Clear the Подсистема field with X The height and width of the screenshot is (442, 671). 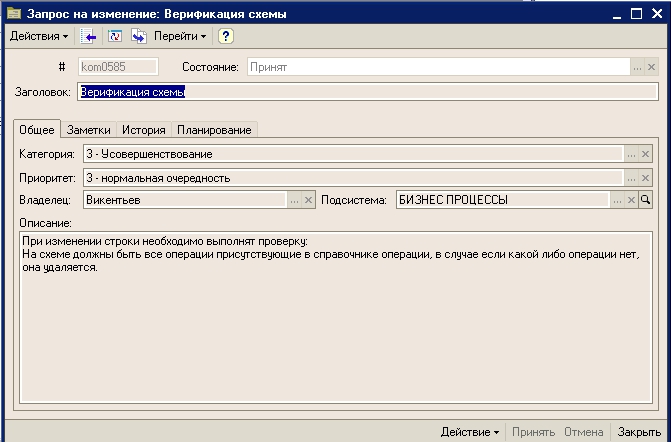631,200
